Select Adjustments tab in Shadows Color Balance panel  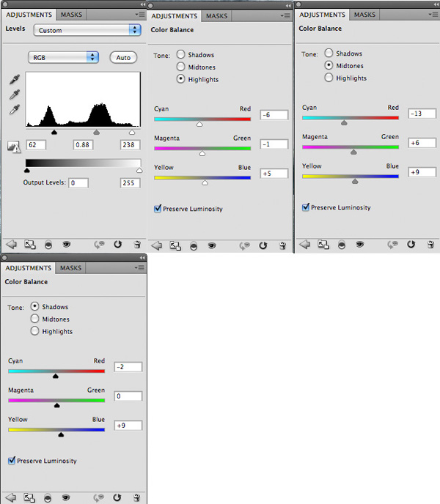coord(29,268)
